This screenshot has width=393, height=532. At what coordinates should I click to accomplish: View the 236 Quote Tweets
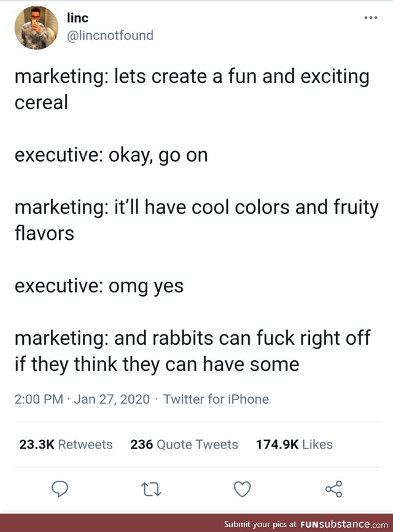tap(184, 444)
